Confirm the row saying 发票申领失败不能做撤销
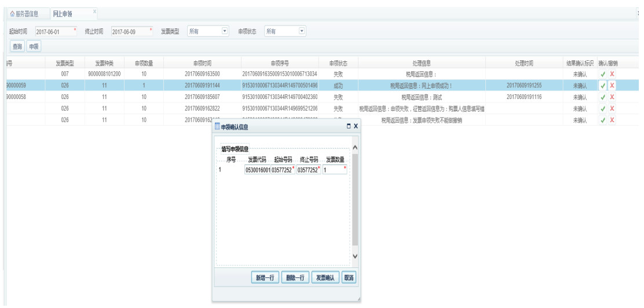 click(x=602, y=120)
